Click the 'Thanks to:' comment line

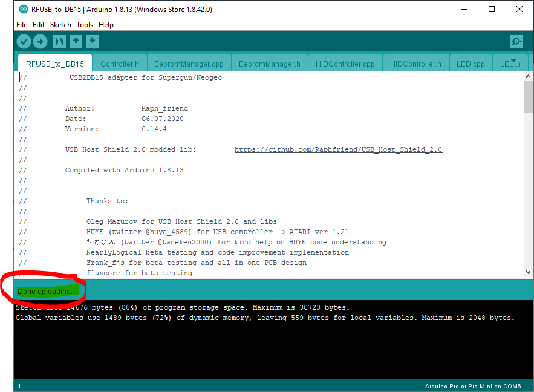click(107, 201)
